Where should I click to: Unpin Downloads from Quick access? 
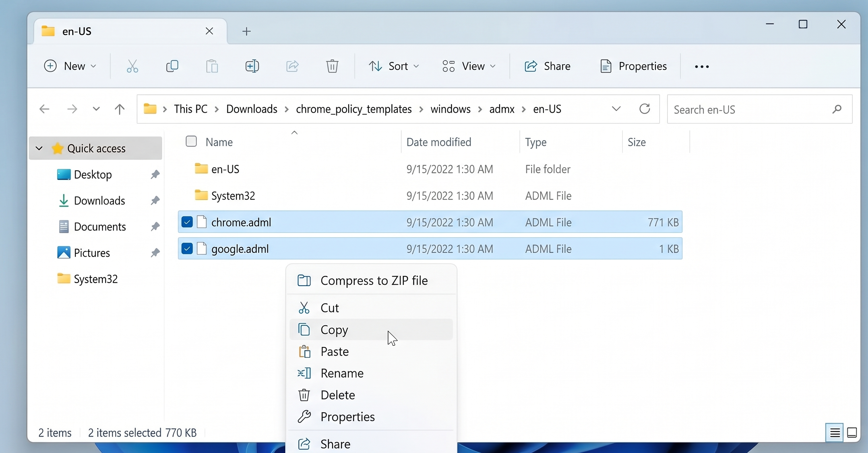coord(155,201)
